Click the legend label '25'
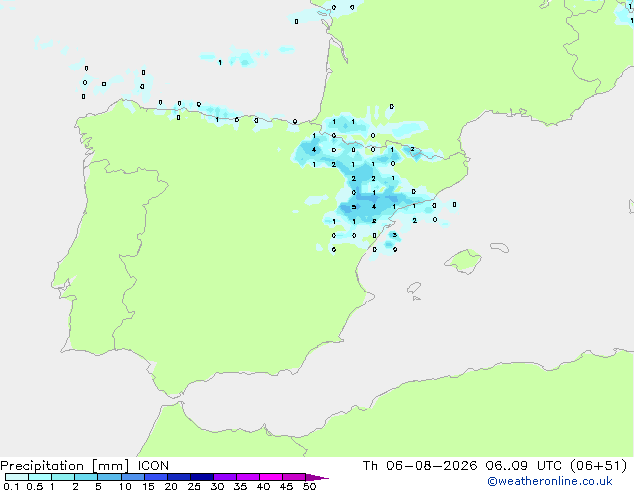Image resolution: width=634 pixels, height=490 pixels. tap(194, 486)
